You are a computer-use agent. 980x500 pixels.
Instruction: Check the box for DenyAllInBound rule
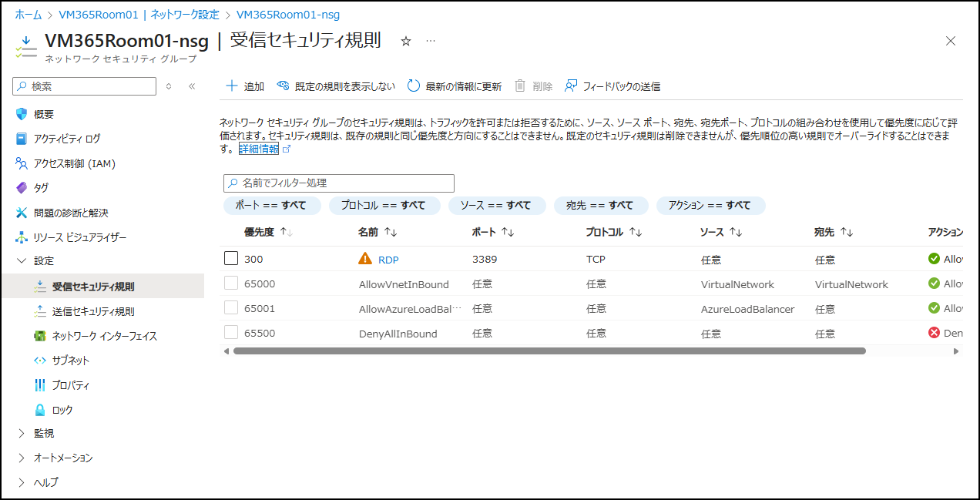click(231, 333)
